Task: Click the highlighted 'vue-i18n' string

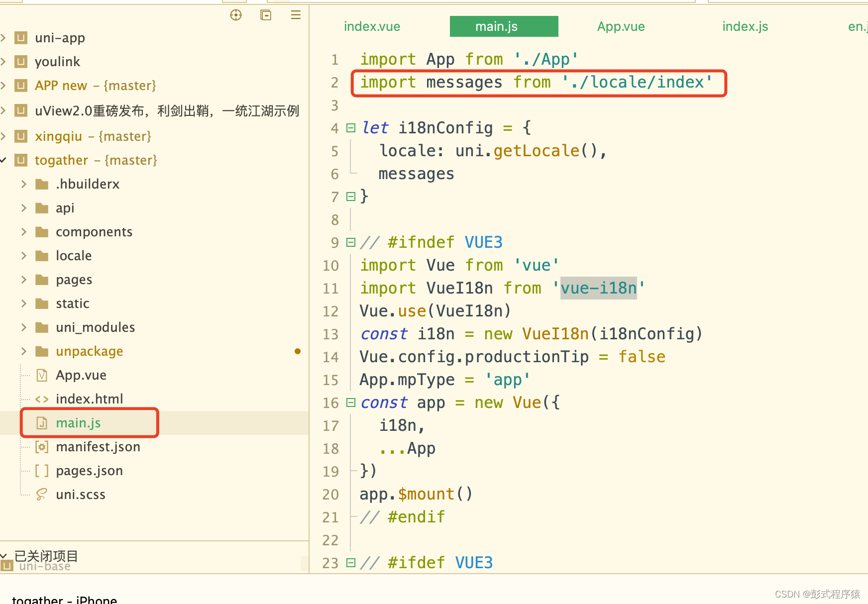Action: click(599, 289)
